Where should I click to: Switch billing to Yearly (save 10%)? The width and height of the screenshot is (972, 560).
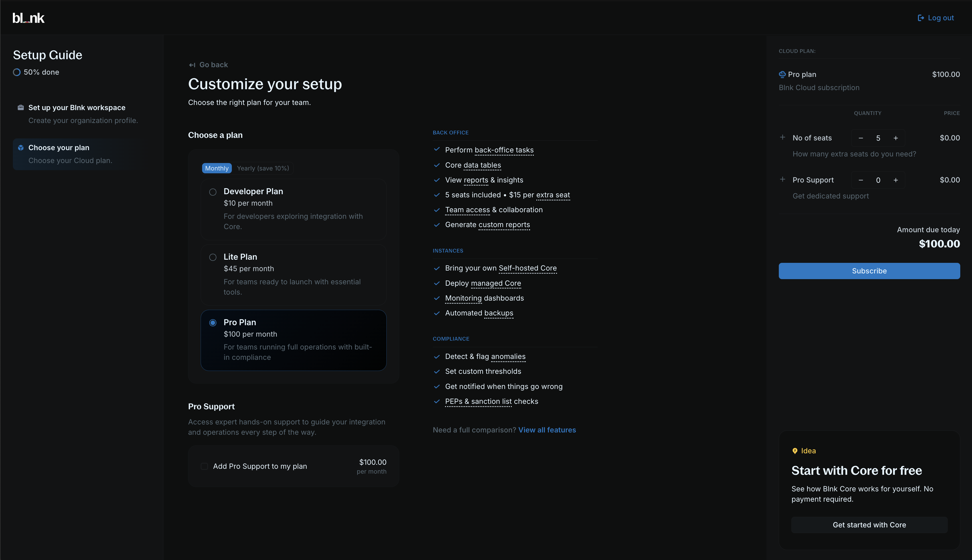[x=263, y=168]
